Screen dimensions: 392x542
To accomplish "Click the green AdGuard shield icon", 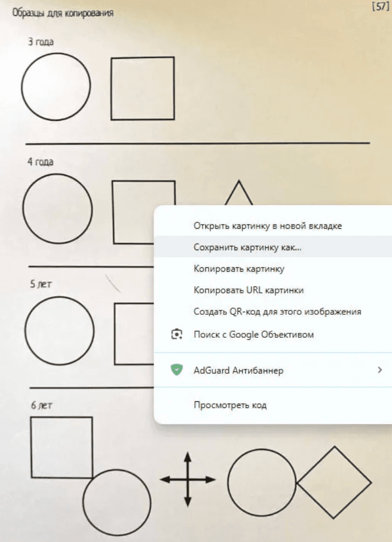I will (x=176, y=370).
